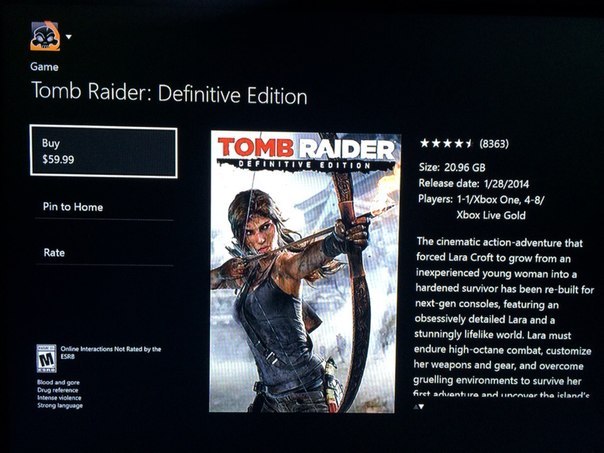This screenshot has width=604, height=453.
Task: Open the Tomb Raider cover art thumbnail
Action: click(x=304, y=272)
